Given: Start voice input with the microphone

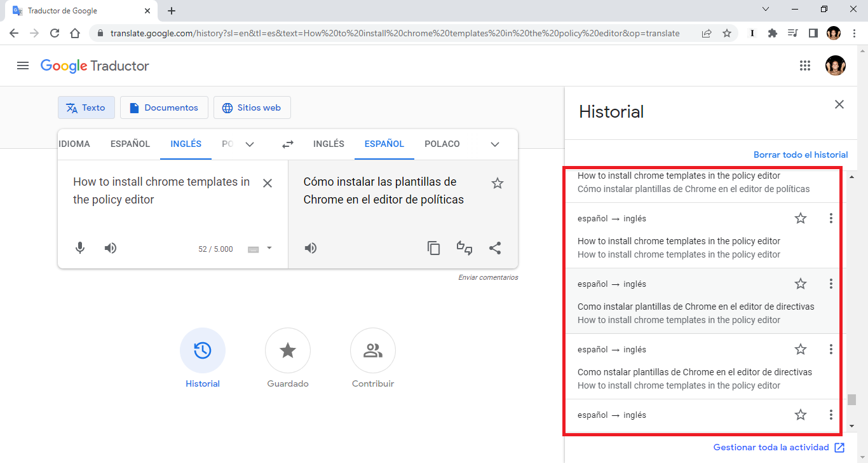Looking at the screenshot, I should click(80, 248).
